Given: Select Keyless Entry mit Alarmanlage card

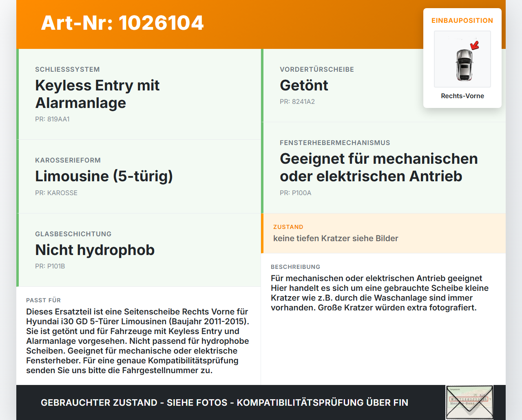Looking at the screenshot, I should [139, 94].
